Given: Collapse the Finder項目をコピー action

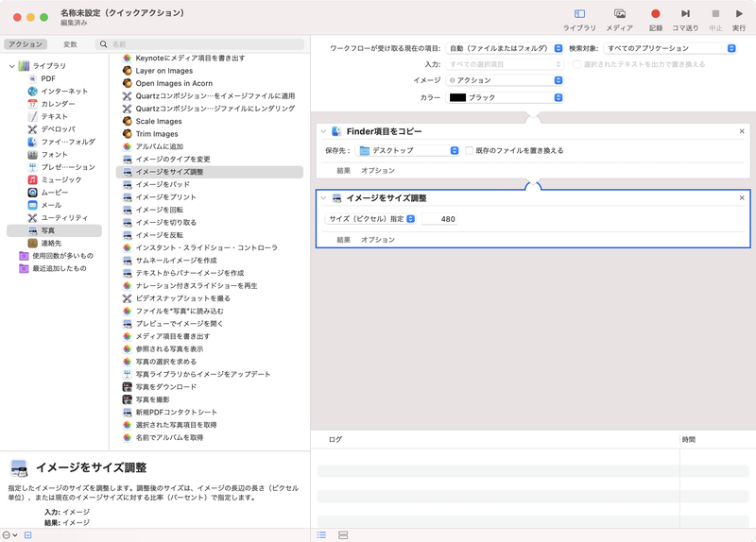Looking at the screenshot, I should click(x=323, y=131).
